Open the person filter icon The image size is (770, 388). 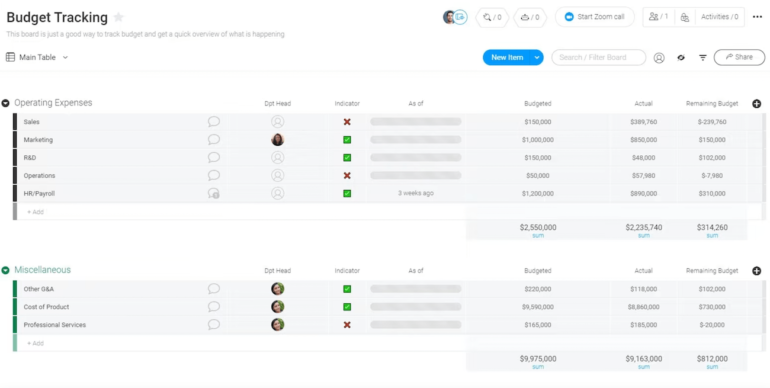(659, 58)
